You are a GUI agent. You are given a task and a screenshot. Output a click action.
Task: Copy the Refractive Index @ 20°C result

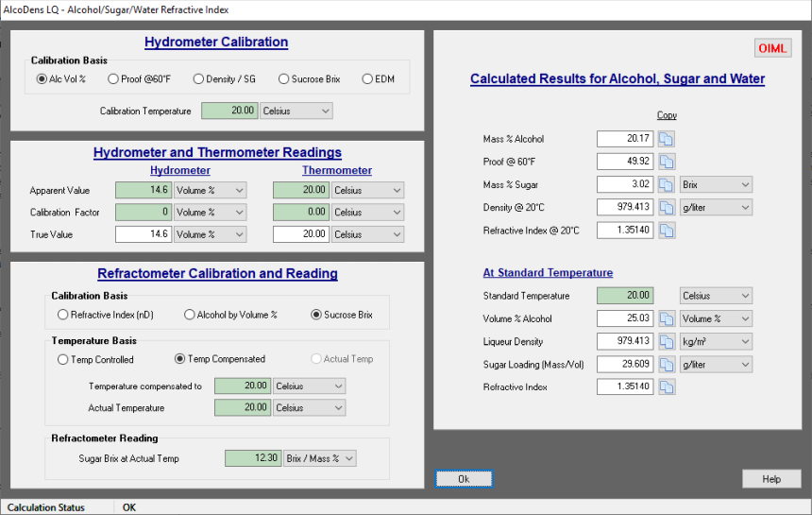coord(667,230)
